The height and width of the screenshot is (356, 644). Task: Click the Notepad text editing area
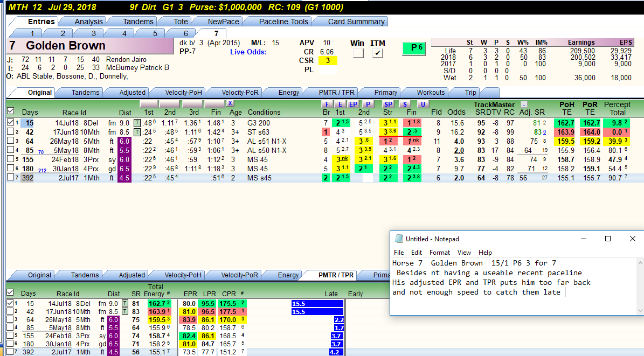tap(514, 286)
